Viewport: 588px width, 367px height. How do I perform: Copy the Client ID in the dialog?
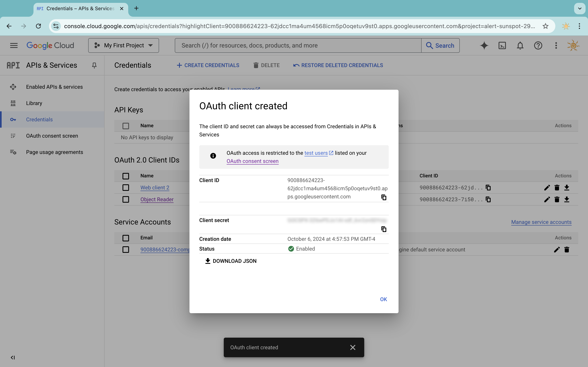pyautogui.click(x=383, y=197)
